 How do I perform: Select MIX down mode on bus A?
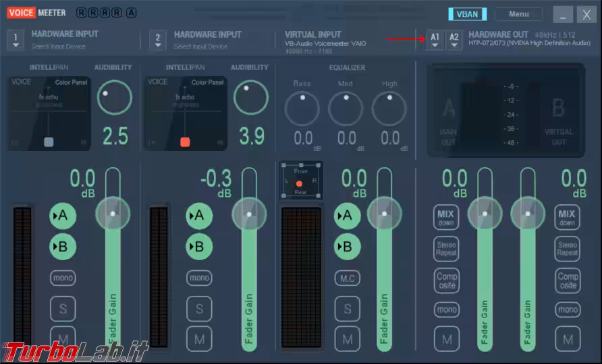tap(446, 218)
